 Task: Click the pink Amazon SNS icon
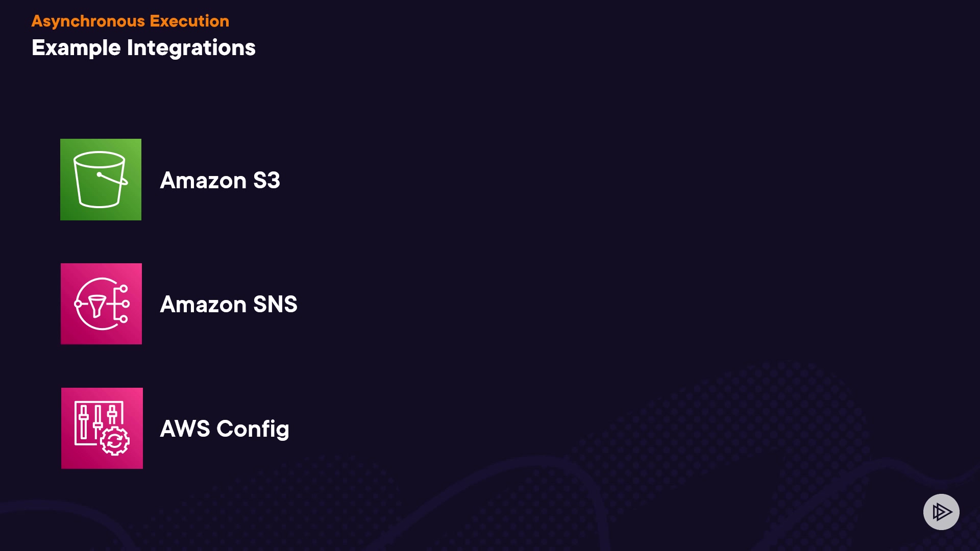[101, 304]
